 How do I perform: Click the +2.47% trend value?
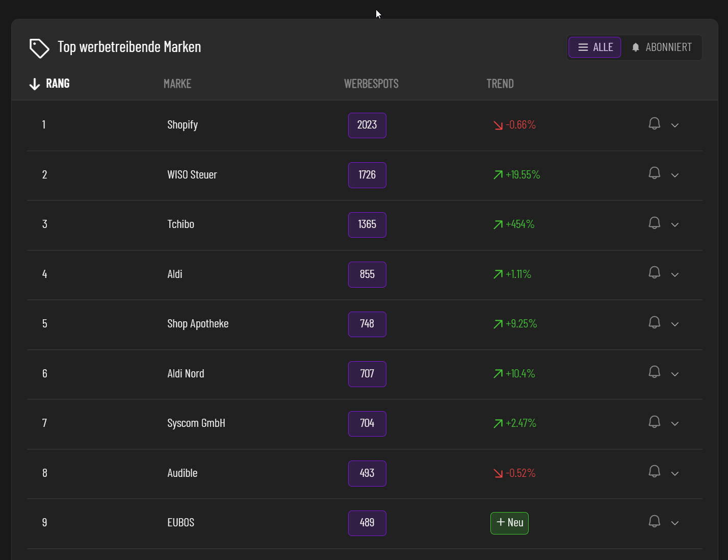pyautogui.click(x=521, y=423)
